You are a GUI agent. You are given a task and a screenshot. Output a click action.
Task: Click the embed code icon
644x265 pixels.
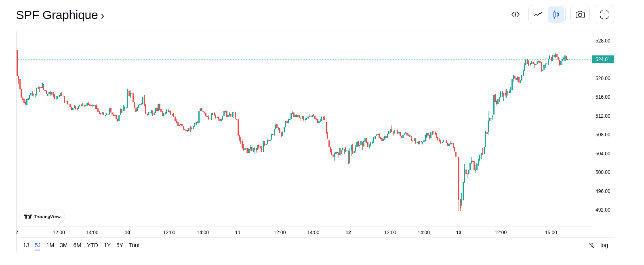point(515,15)
